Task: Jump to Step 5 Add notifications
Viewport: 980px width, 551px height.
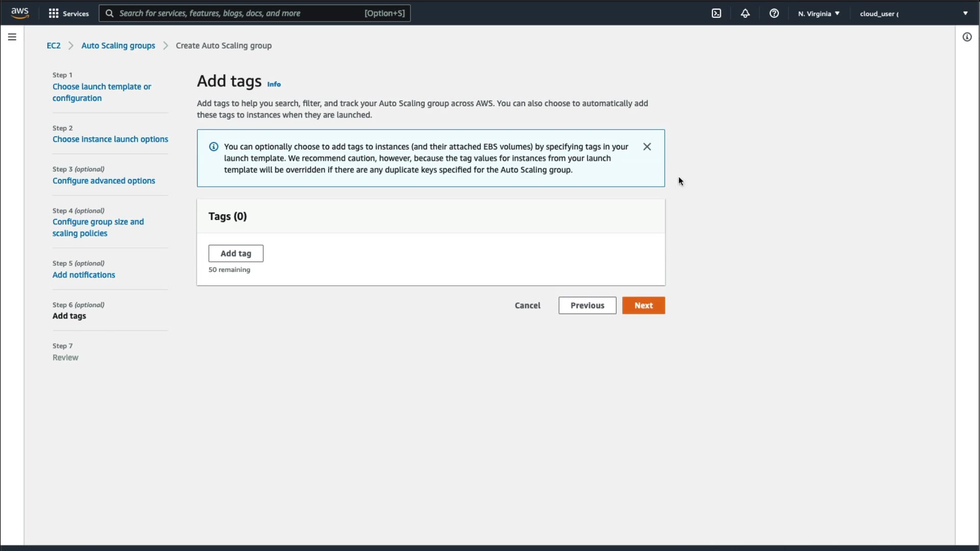Action: (x=84, y=274)
